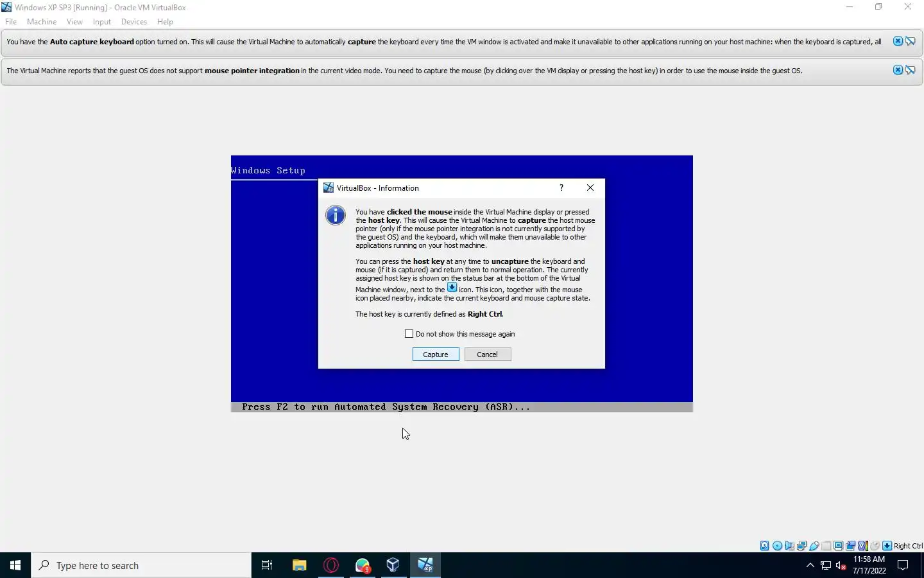The width and height of the screenshot is (924, 578).
Task: Click the muted volume tray icon
Action: [x=841, y=565]
